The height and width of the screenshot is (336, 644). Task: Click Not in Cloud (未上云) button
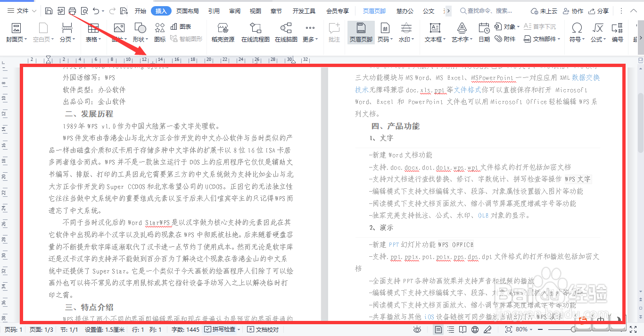544,11
